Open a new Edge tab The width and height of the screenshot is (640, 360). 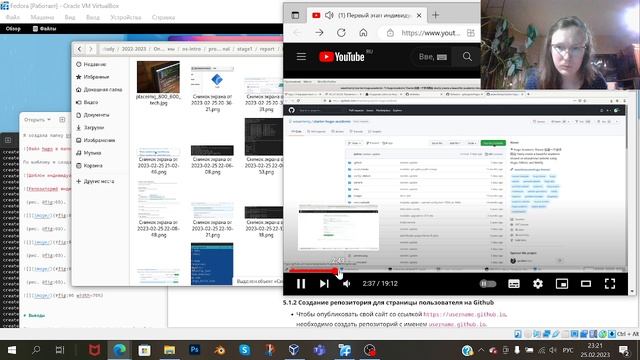click(x=436, y=16)
